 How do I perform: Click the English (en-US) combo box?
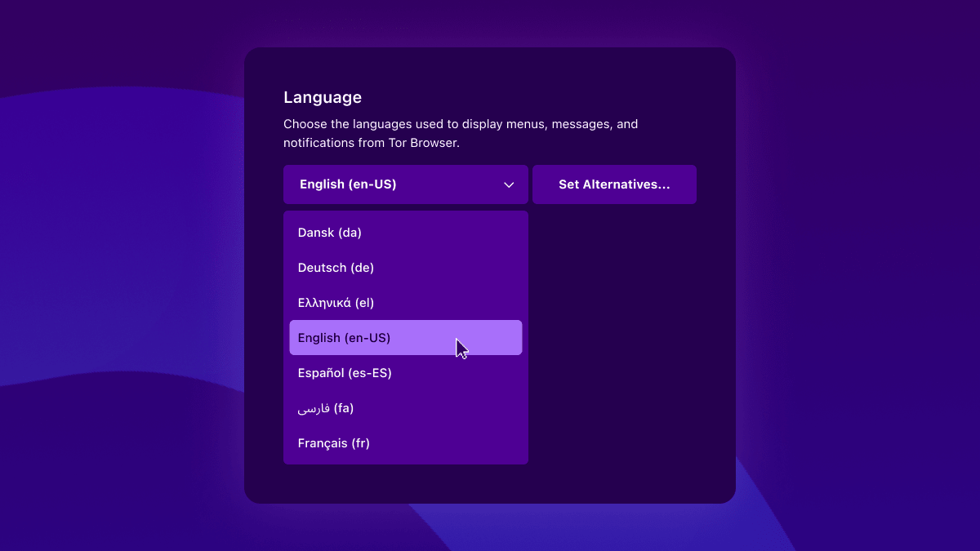tap(392, 184)
